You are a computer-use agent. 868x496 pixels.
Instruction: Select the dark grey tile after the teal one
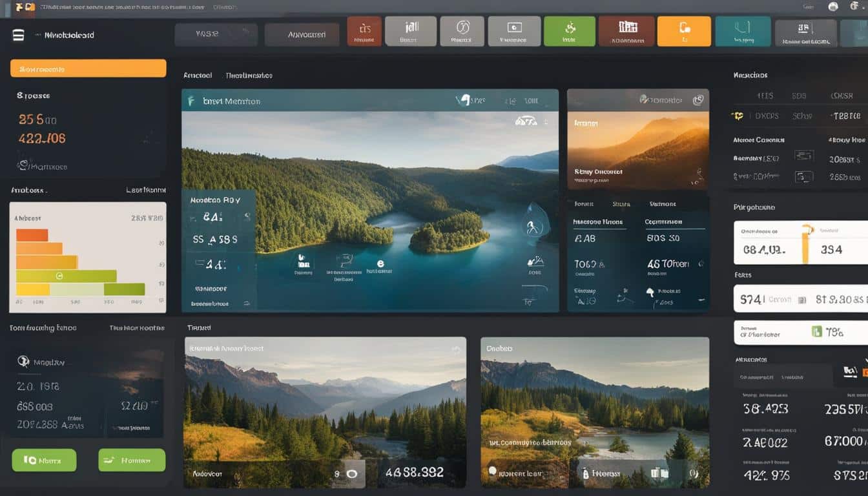(805, 32)
